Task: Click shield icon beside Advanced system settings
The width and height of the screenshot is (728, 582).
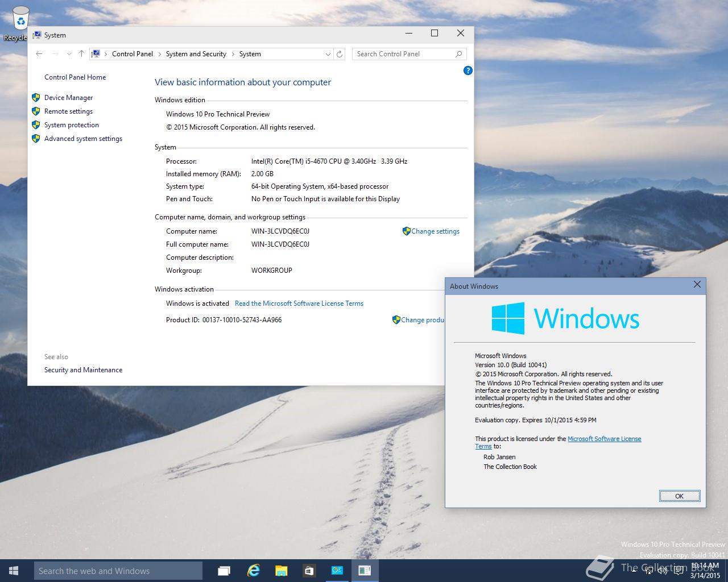Action: pyautogui.click(x=36, y=139)
